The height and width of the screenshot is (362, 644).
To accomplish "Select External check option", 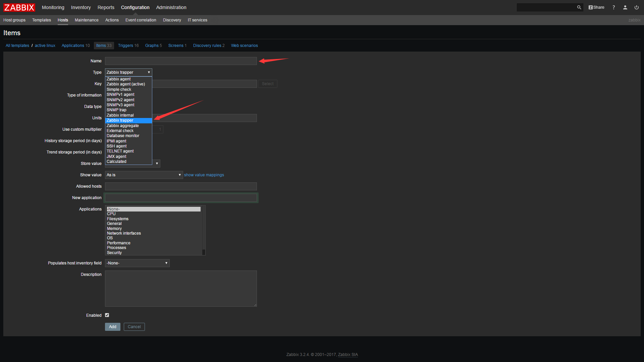I will pos(128,131).
